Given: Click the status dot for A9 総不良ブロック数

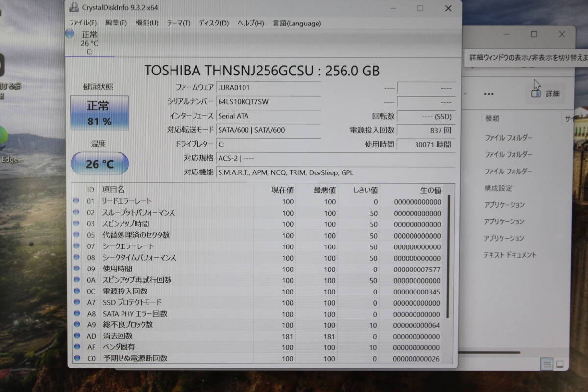Looking at the screenshot, I should [76, 324].
